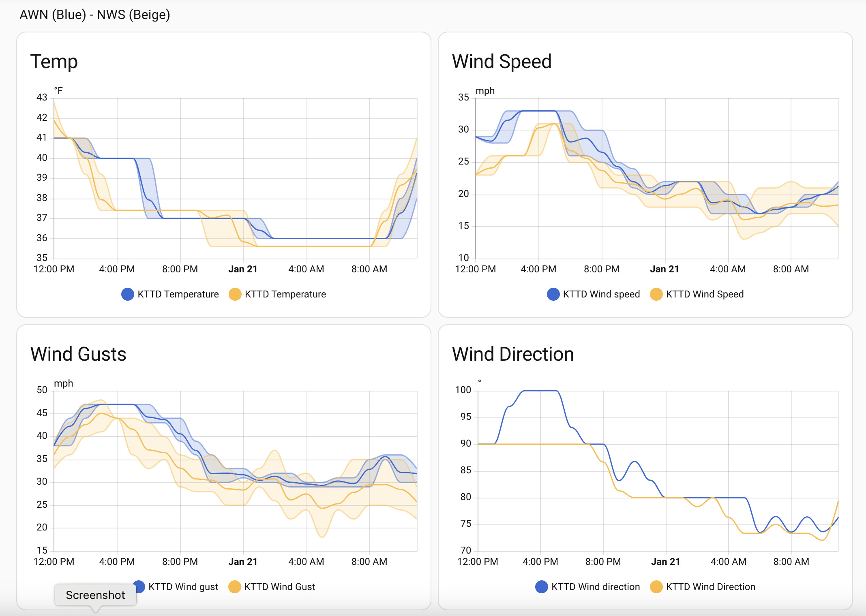Open the 'Wind Gusts' card heading
The height and width of the screenshot is (616, 866).
[78, 354]
